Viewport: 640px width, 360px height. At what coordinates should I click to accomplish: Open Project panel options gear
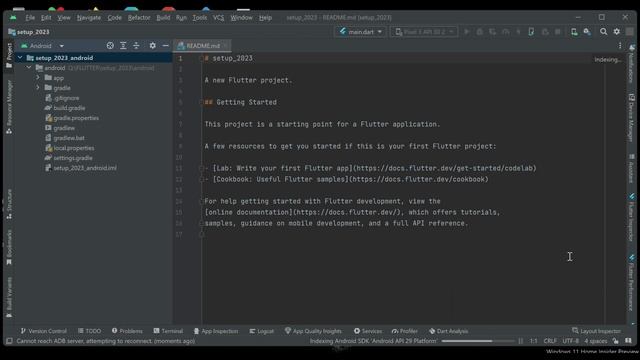152,46
